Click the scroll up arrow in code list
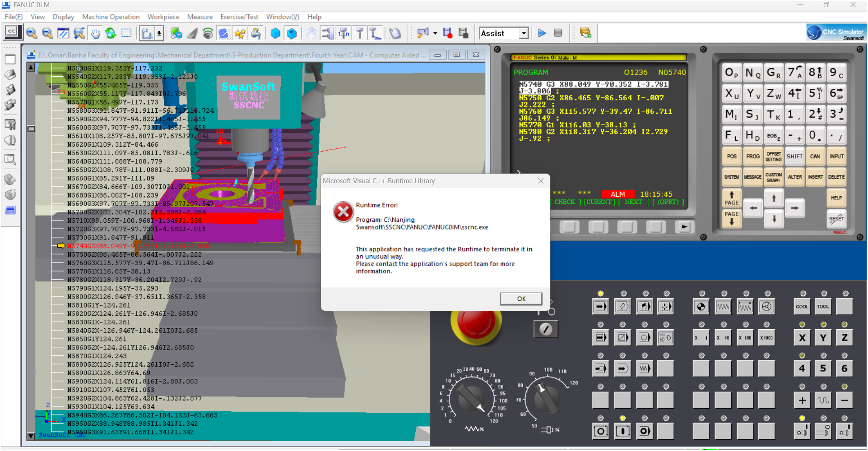 coord(31,67)
